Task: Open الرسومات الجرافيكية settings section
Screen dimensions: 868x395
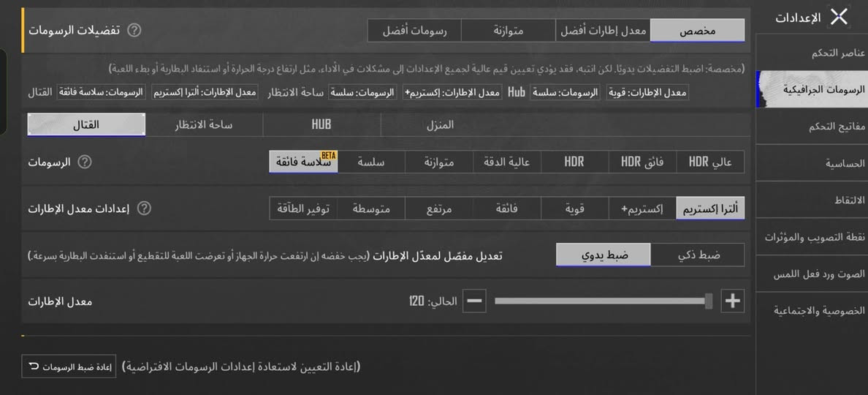Action: [x=812, y=89]
